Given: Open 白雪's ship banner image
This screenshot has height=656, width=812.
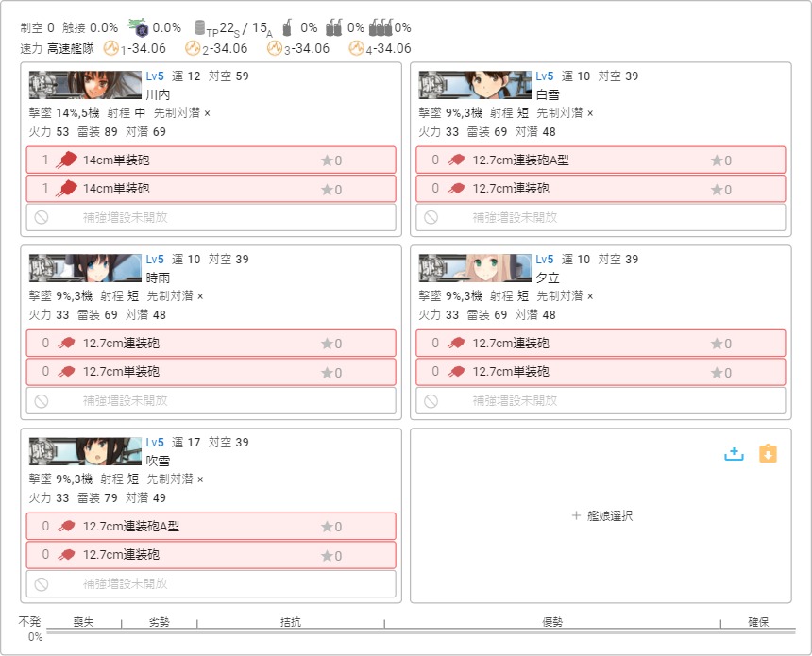Looking at the screenshot, I should (x=475, y=85).
